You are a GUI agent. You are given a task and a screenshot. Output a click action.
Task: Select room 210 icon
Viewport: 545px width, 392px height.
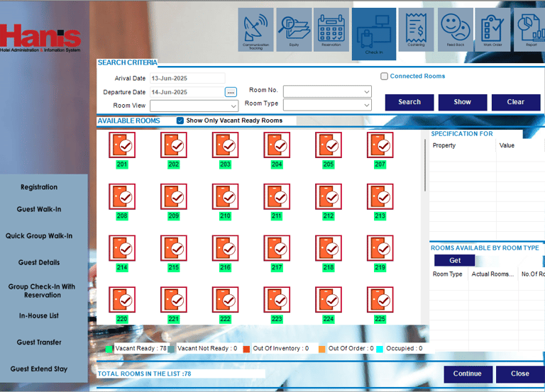pyautogui.click(x=225, y=196)
